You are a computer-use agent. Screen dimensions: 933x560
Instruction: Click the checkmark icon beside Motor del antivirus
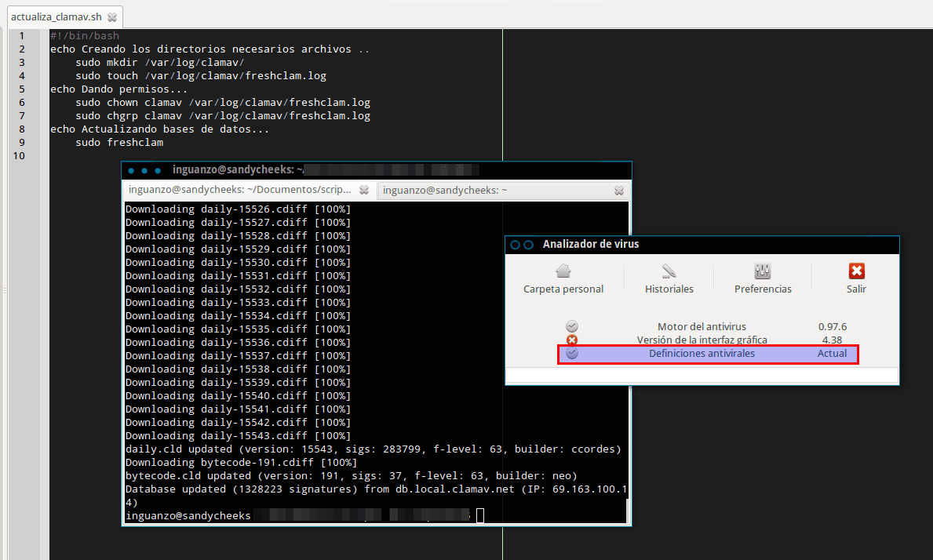tap(571, 326)
